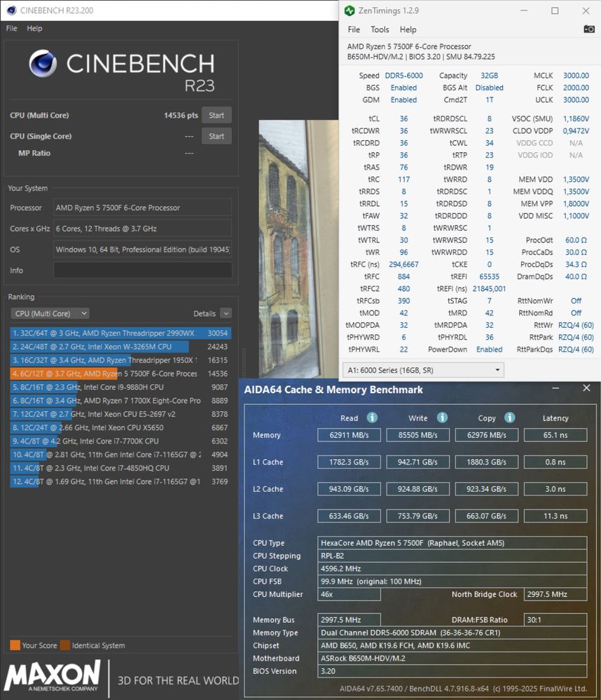Click the orange Your Score legend swatch

[15, 645]
